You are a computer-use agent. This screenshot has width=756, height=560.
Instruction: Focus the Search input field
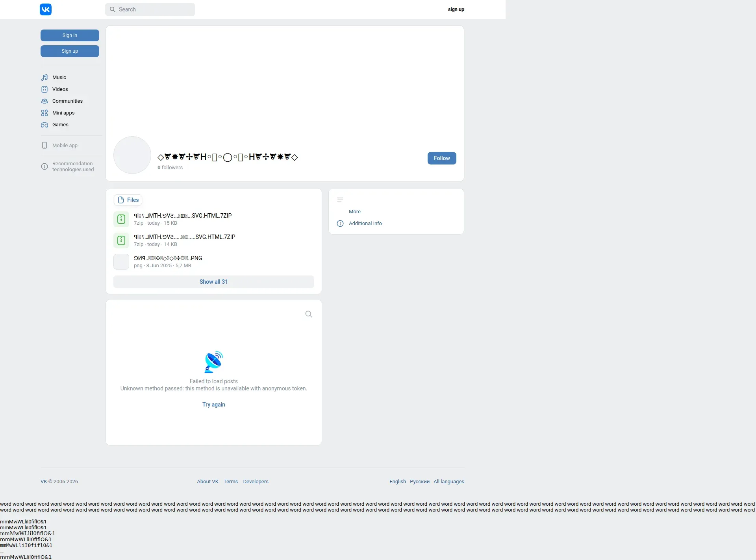pyautogui.click(x=154, y=9)
